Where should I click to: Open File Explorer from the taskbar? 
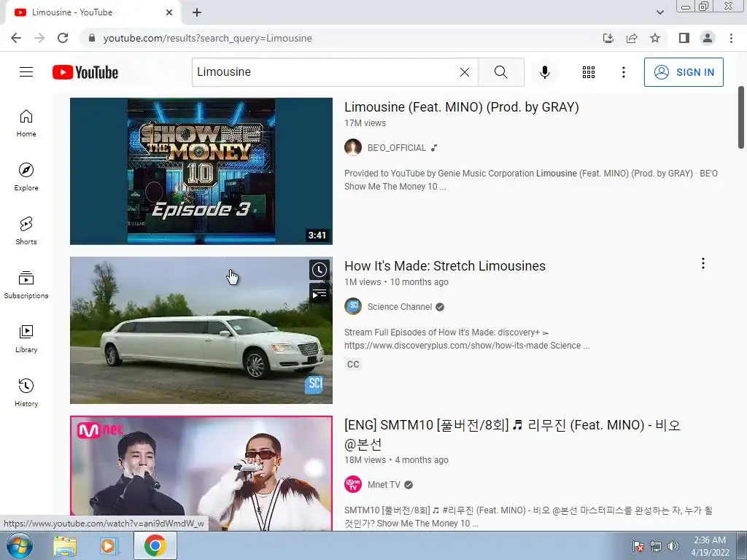65,545
